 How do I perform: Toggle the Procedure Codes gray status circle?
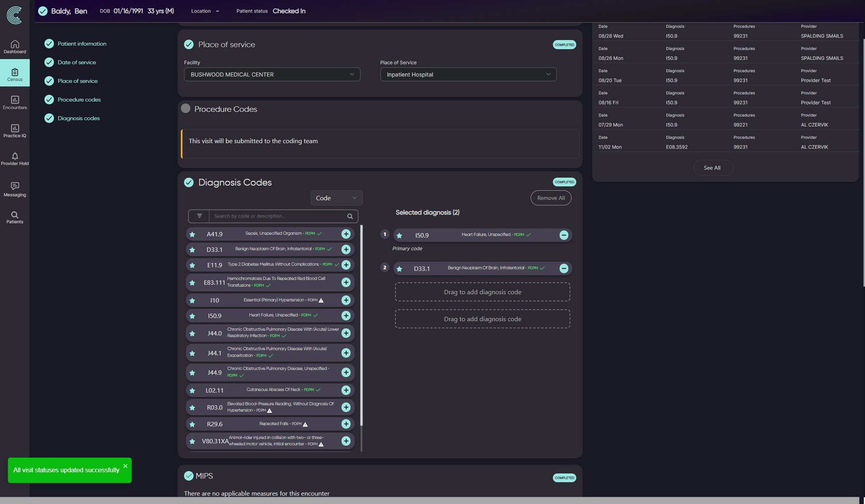coord(186,109)
